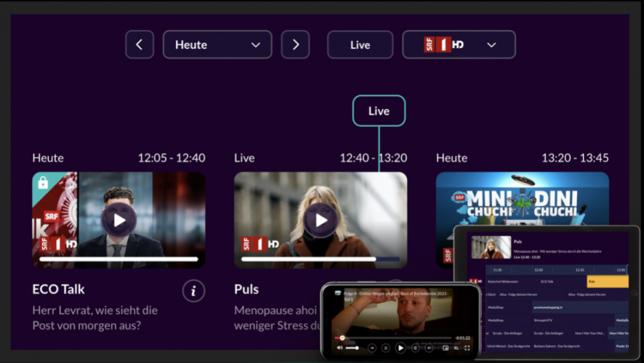Click the 12:30 time header in tablet guide
644x363 pixels.
tap(580, 270)
